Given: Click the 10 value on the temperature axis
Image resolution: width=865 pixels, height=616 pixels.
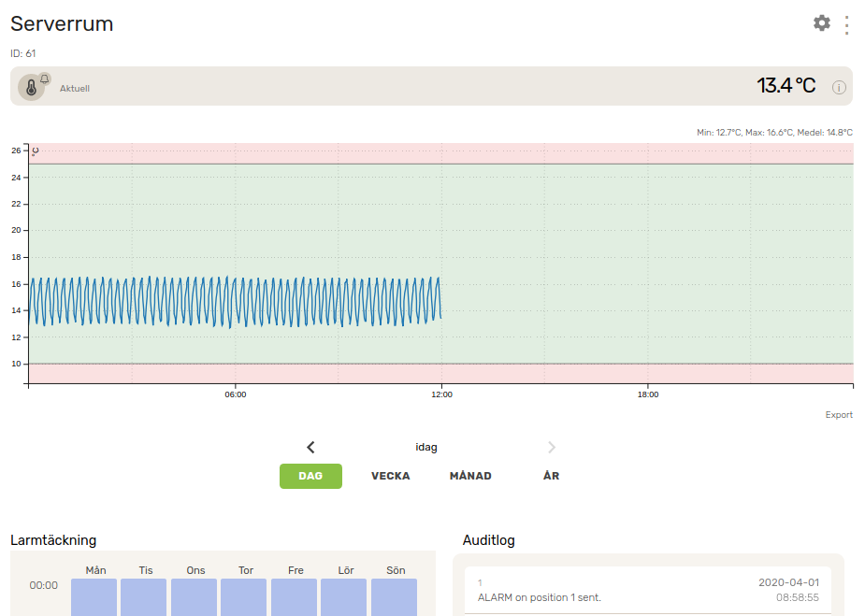Looking at the screenshot, I should click(16, 364).
